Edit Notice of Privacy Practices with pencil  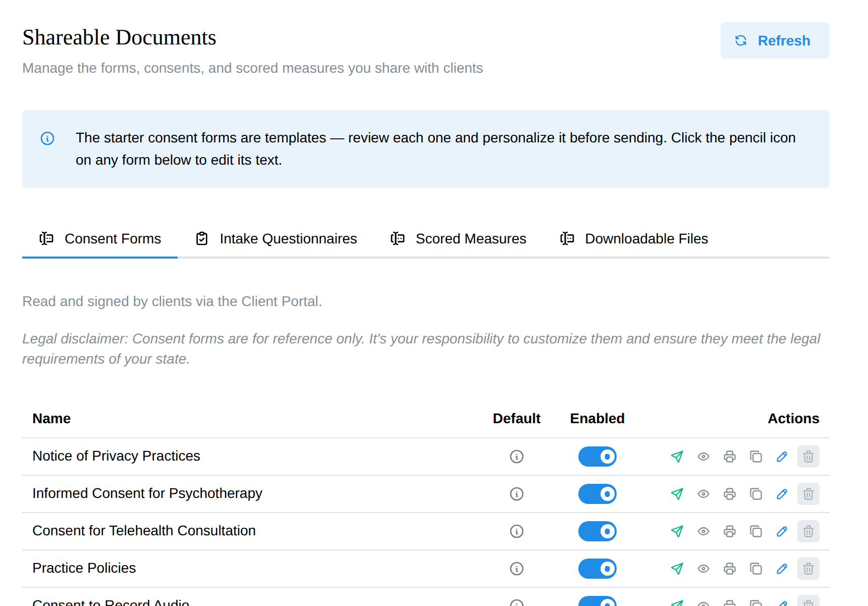(782, 457)
